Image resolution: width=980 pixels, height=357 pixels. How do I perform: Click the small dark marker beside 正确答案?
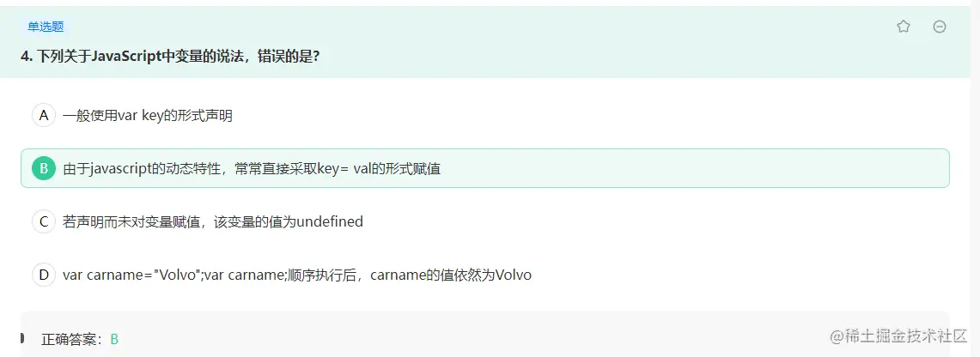21,338
